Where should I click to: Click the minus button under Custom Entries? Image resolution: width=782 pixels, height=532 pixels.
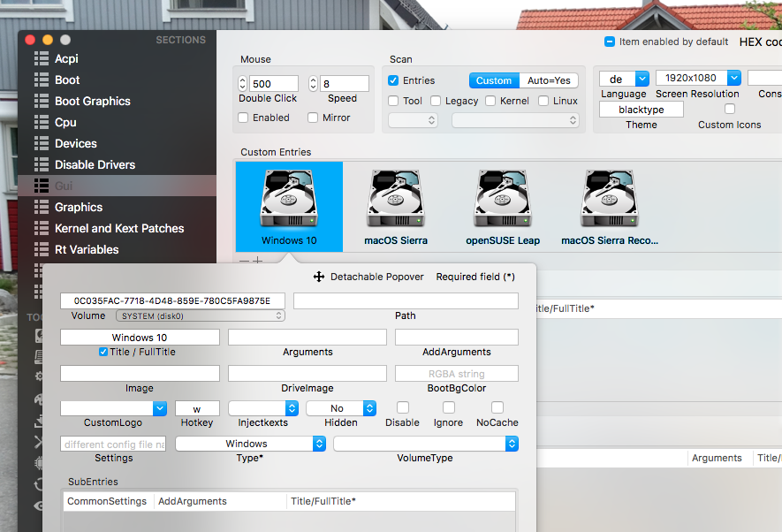point(244,261)
